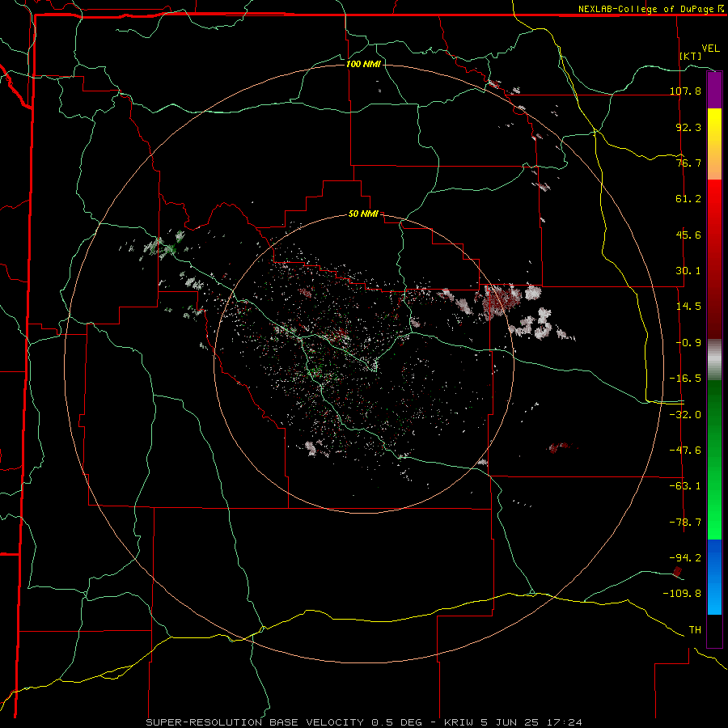Select the -47.6 scale value

pyautogui.click(x=685, y=451)
